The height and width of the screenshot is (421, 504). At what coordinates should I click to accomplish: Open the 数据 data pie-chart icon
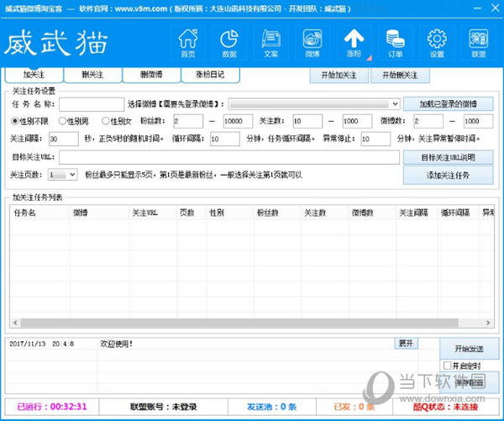pos(229,44)
